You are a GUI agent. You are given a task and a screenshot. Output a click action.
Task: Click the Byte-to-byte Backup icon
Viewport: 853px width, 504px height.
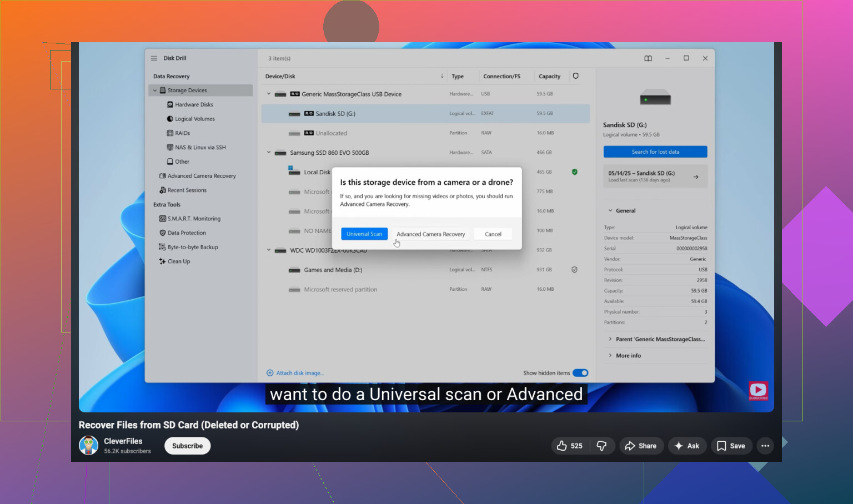coord(163,247)
